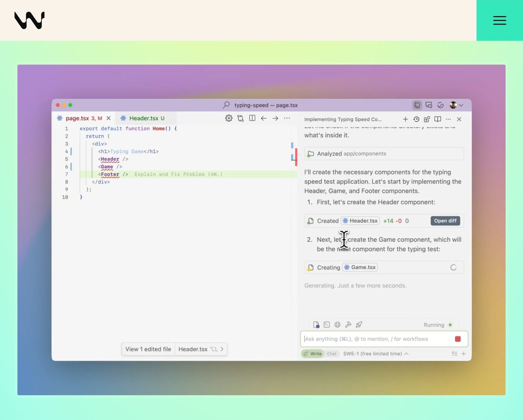The height and width of the screenshot is (420, 523).
Task: Select the source control compare icon
Action: pyautogui.click(x=241, y=118)
